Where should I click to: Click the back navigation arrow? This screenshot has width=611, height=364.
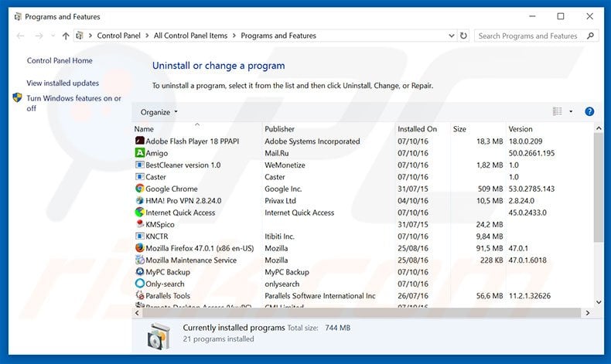click(x=20, y=36)
